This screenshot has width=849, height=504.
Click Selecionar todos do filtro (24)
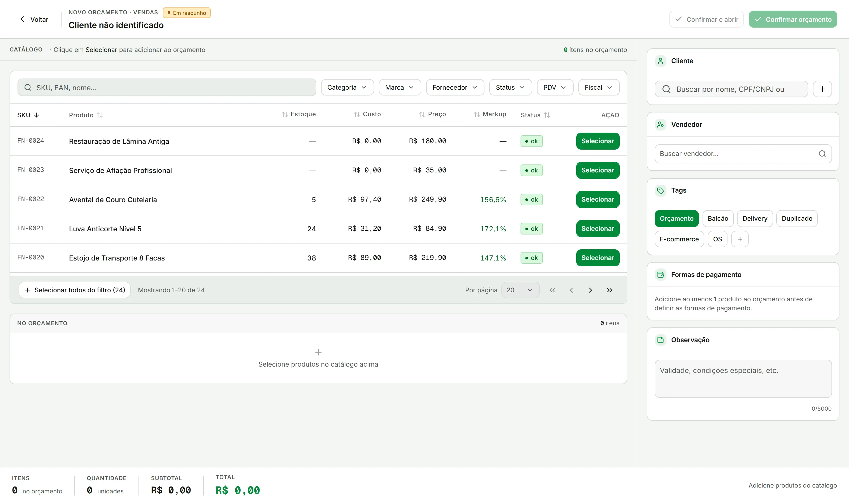click(x=74, y=290)
